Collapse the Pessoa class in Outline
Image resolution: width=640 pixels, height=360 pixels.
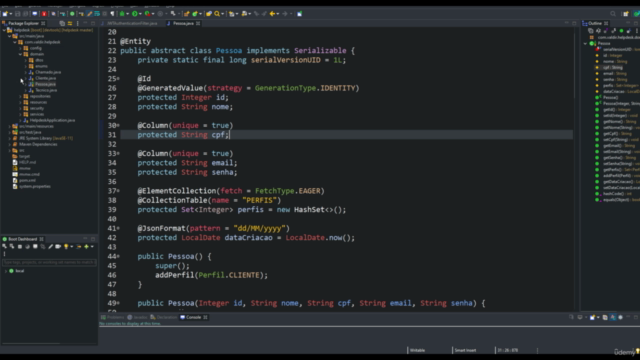585,43
